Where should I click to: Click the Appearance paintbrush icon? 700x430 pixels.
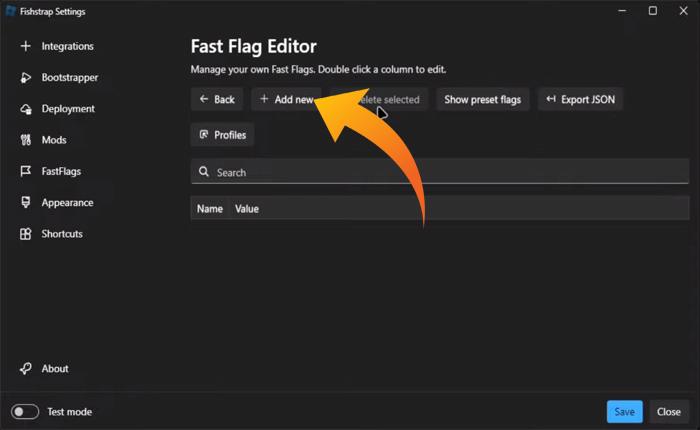pos(25,203)
